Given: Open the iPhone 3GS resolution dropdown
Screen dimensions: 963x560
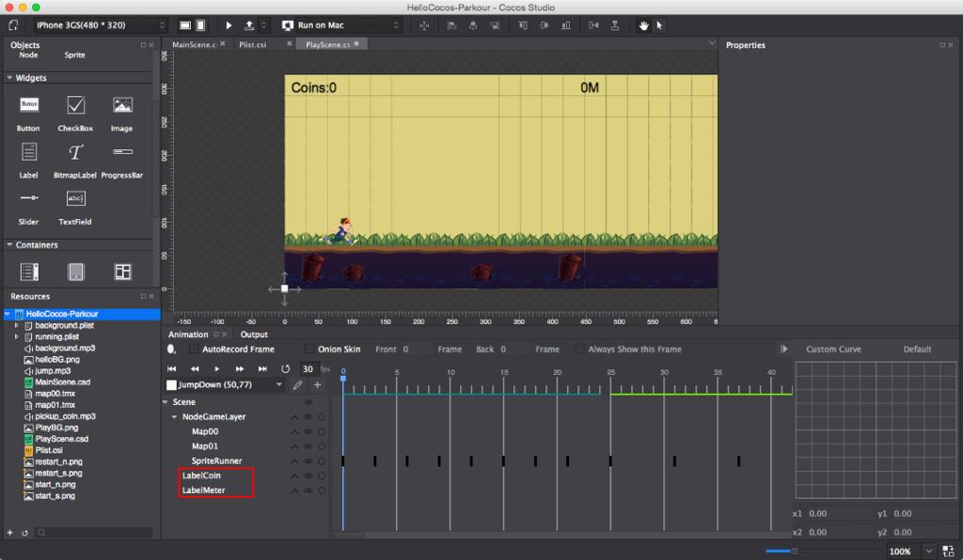Looking at the screenshot, I should tap(100, 25).
